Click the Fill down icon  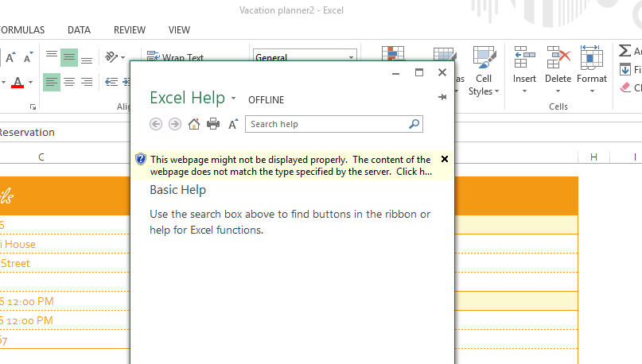[x=624, y=69]
